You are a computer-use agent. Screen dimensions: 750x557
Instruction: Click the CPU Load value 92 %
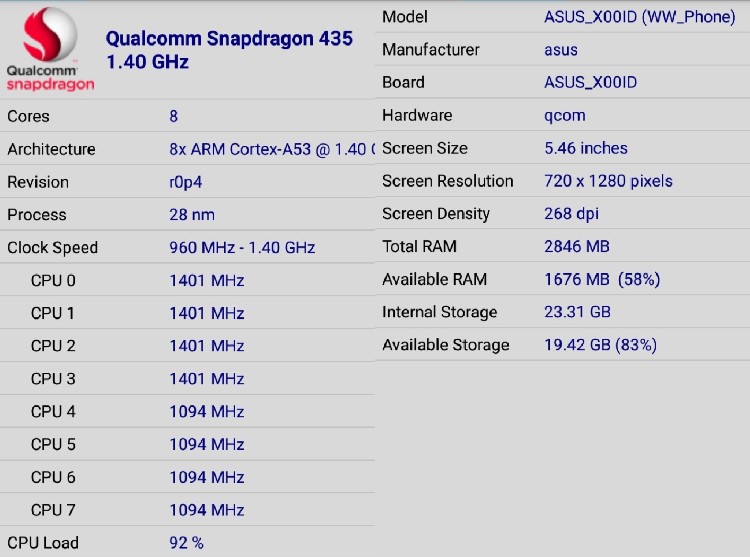click(187, 543)
